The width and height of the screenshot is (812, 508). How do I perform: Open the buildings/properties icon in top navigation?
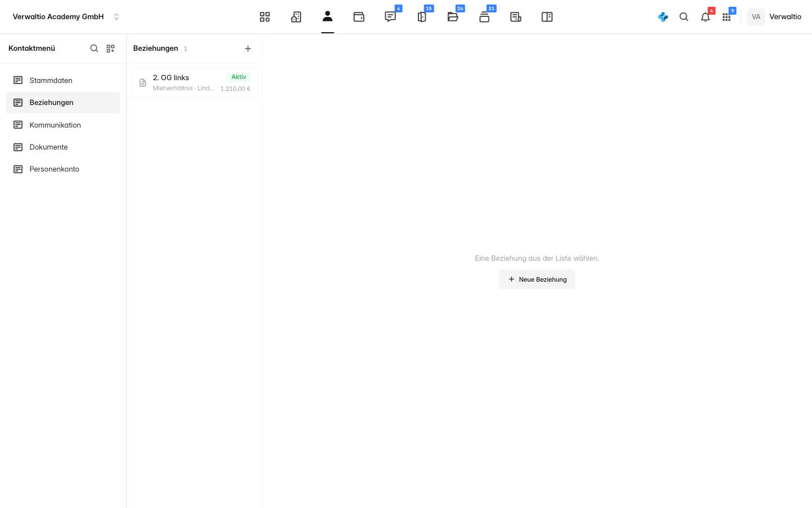coord(296,17)
